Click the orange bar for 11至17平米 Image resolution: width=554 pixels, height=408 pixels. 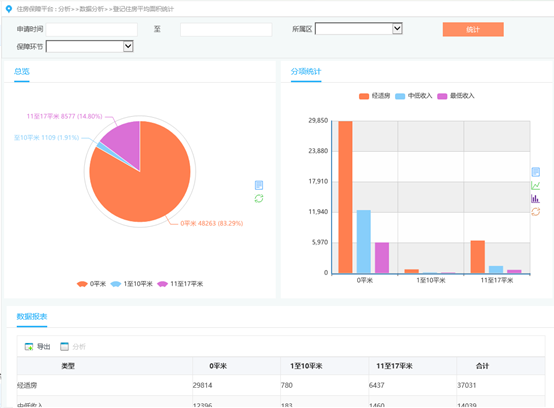[478, 257]
